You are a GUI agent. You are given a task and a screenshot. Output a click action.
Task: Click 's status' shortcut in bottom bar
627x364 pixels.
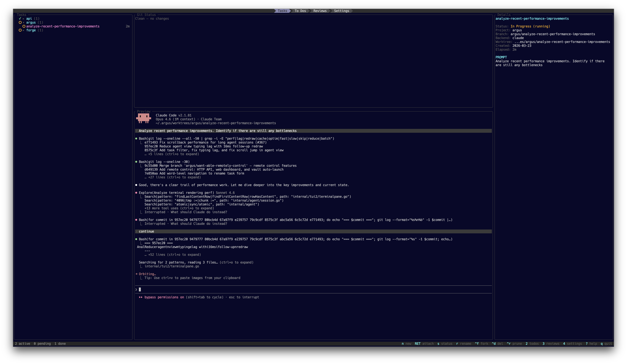pyautogui.click(x=445, y=344)
